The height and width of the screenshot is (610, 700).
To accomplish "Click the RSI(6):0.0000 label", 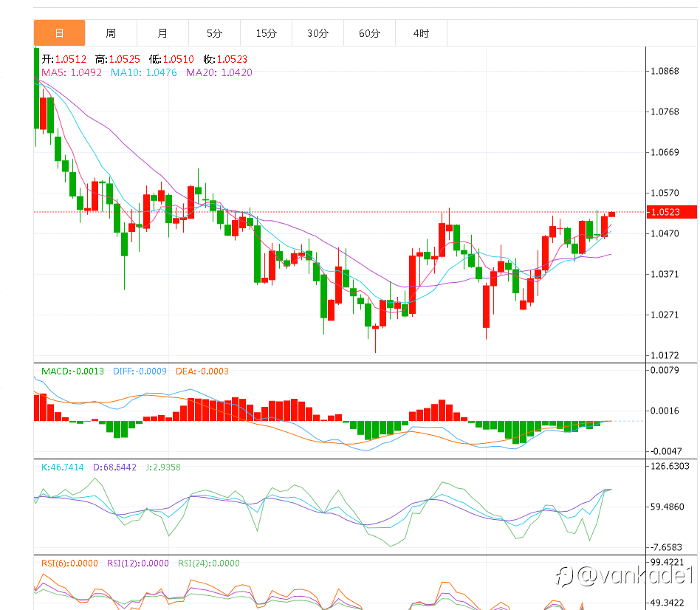I will click(x=69, y=563).
